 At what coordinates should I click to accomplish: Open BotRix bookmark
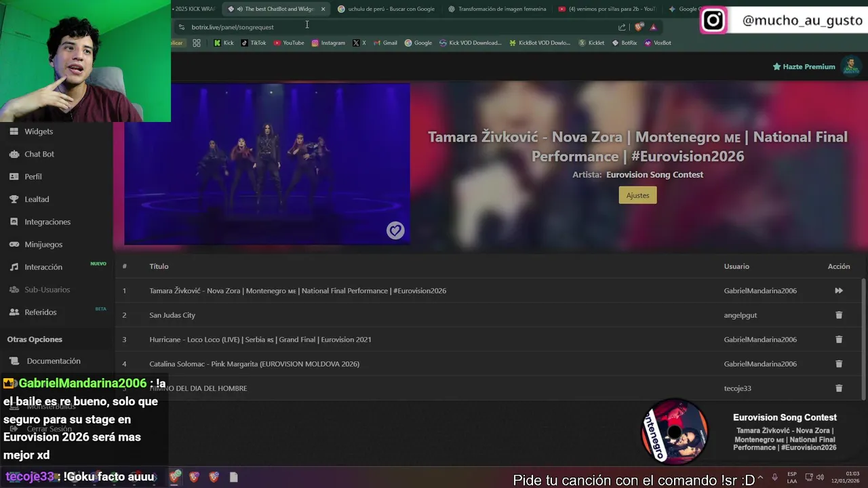coord(625,43)
